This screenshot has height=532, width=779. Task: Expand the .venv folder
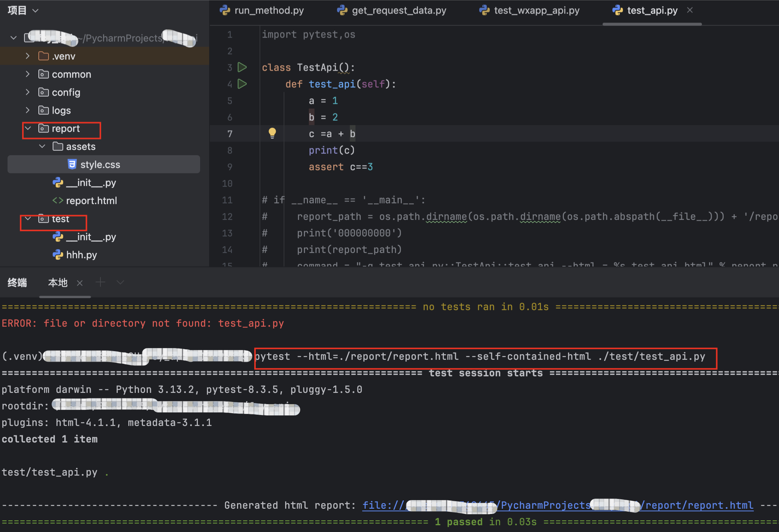coord(27,56)
